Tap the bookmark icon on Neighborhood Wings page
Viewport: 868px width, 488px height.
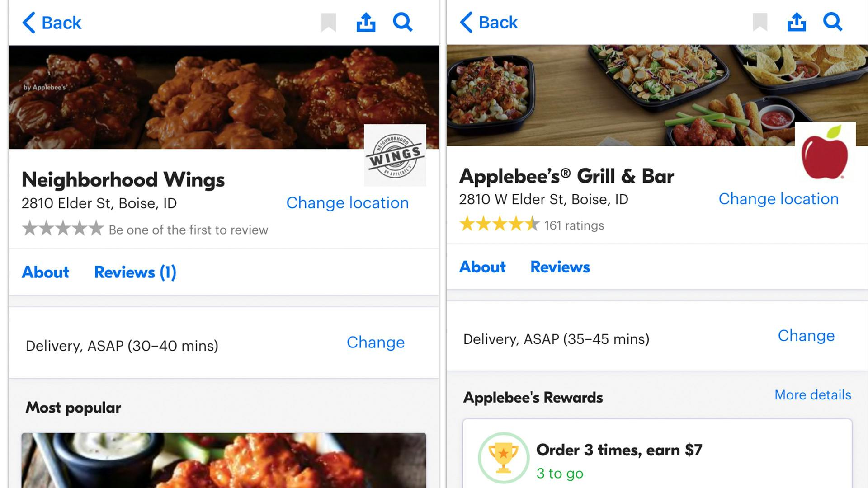[x=329, y=23]
